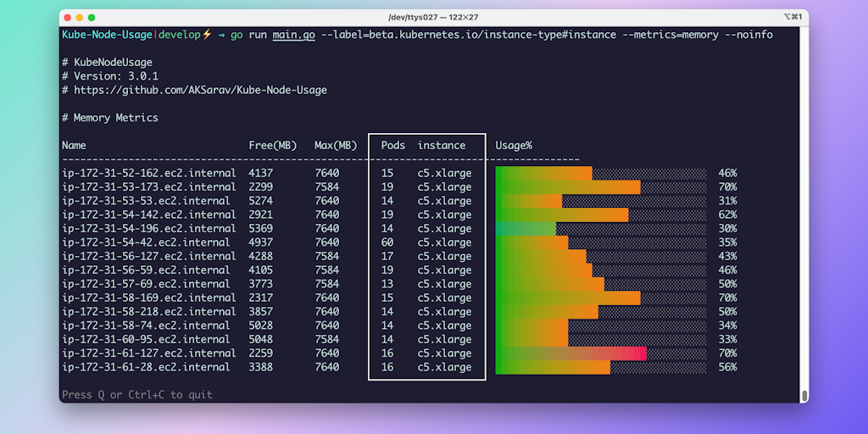Click the green maximize window button

point(92,17)
